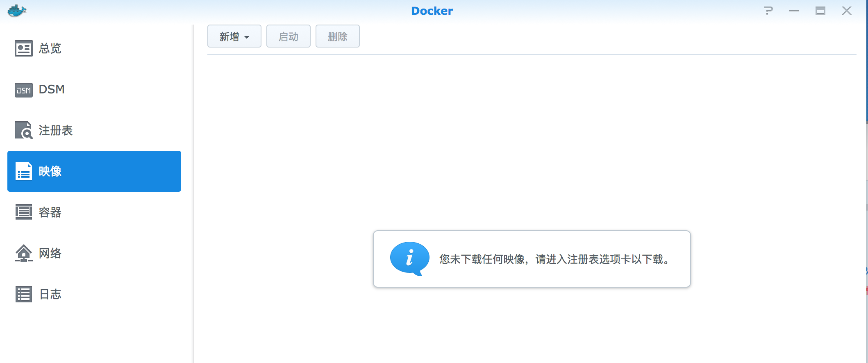Click the 网络 network house icon

(24, 253)
